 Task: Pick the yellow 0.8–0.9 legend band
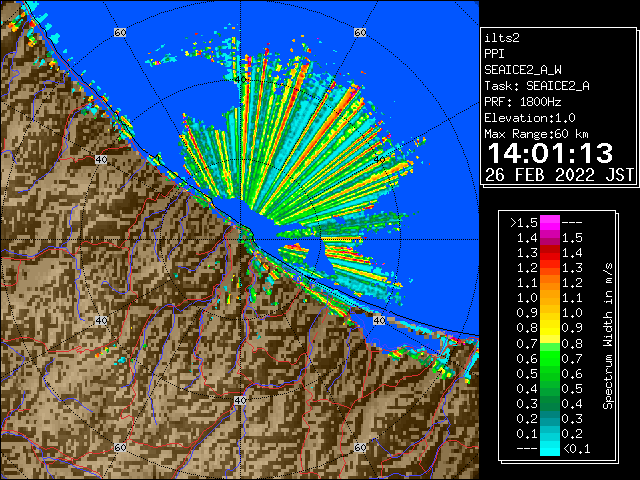550,328
